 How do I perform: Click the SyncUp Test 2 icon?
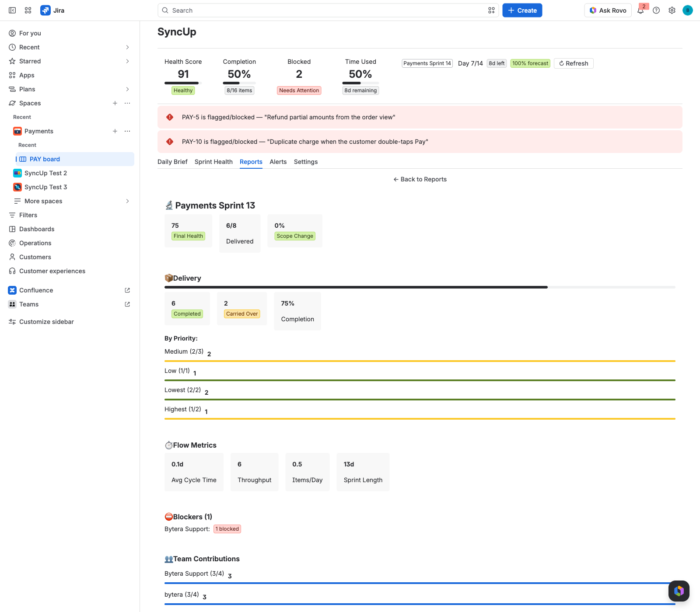tap(17, 173)
